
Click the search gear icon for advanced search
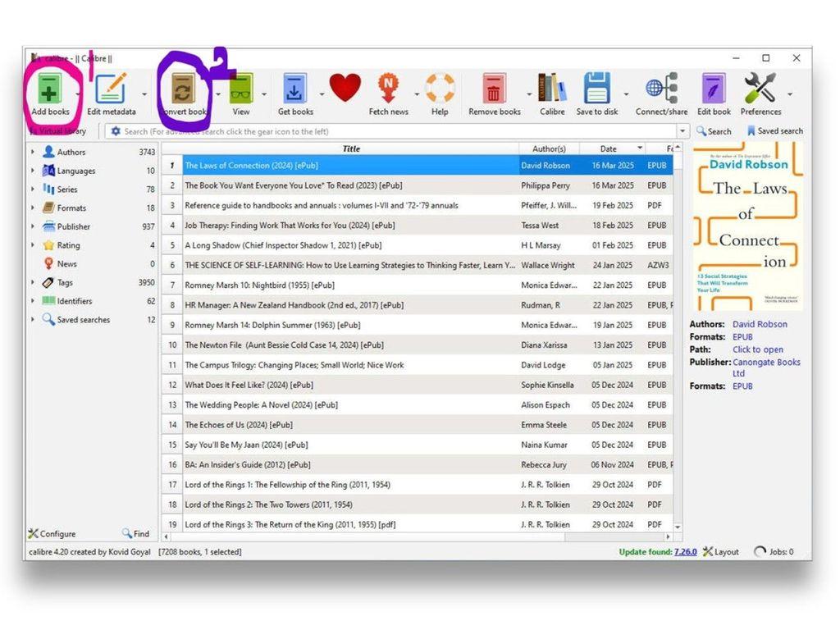tap(115, 131)
